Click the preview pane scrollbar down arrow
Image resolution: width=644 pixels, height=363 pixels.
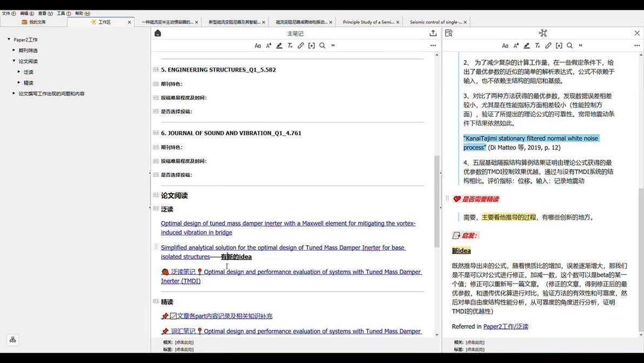point(641,335)
